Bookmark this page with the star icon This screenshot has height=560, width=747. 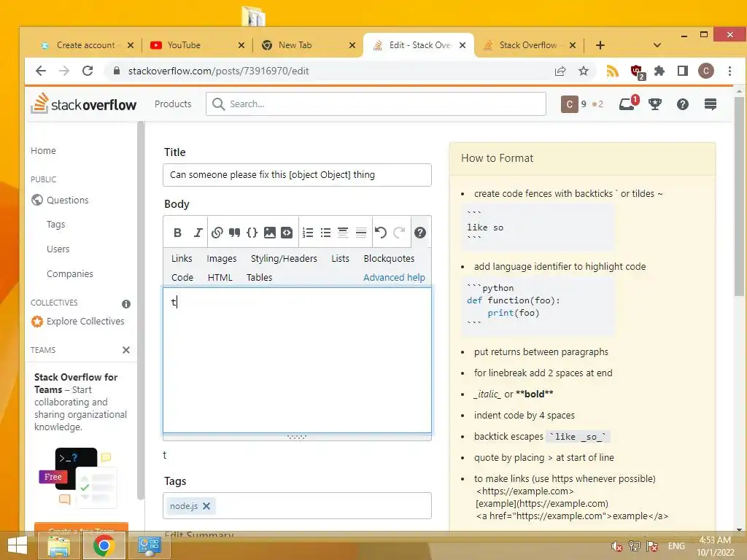(583, 71)
